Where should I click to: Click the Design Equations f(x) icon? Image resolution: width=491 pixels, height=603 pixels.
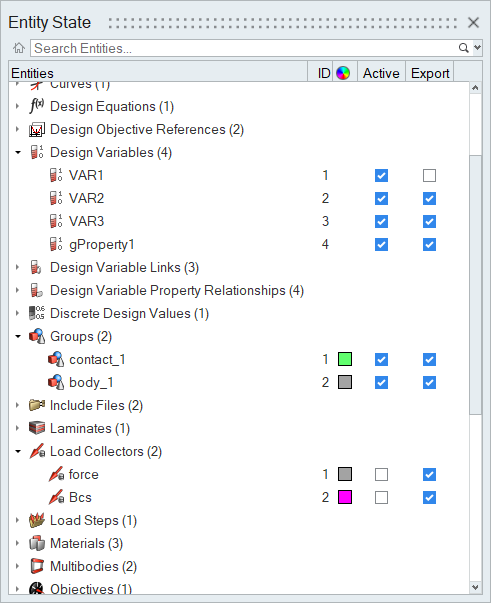(37, 106)
